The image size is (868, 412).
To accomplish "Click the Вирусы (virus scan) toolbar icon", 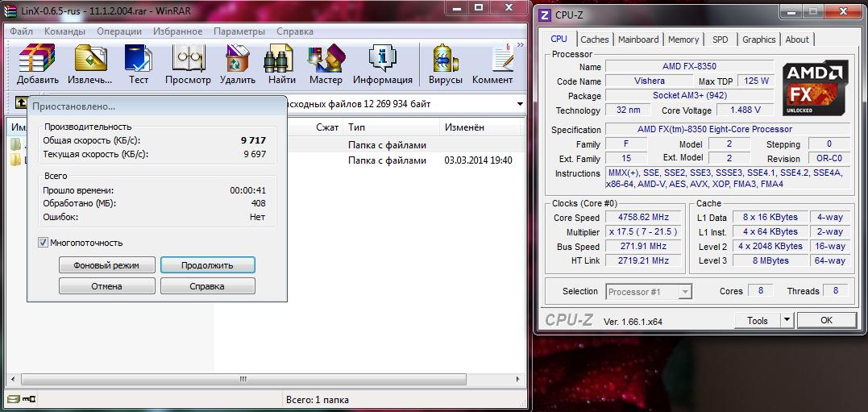I will (445, 65).
